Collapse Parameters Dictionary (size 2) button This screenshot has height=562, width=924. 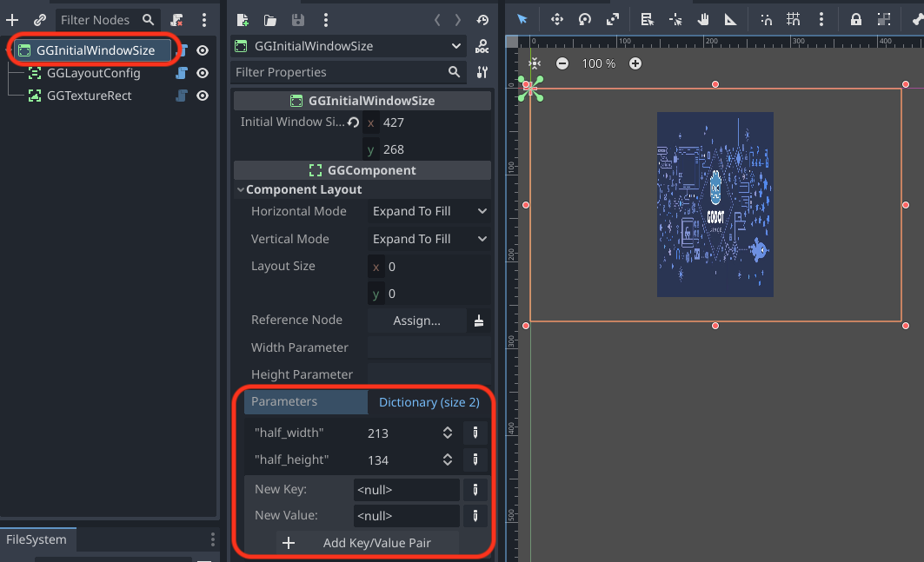coord(429,402)
